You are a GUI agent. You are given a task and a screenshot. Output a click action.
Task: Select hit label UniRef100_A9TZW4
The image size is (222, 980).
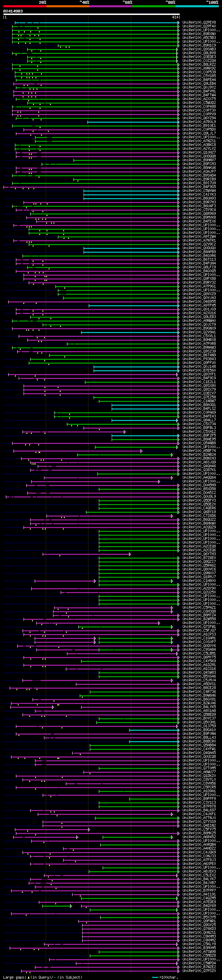[199, 236]
